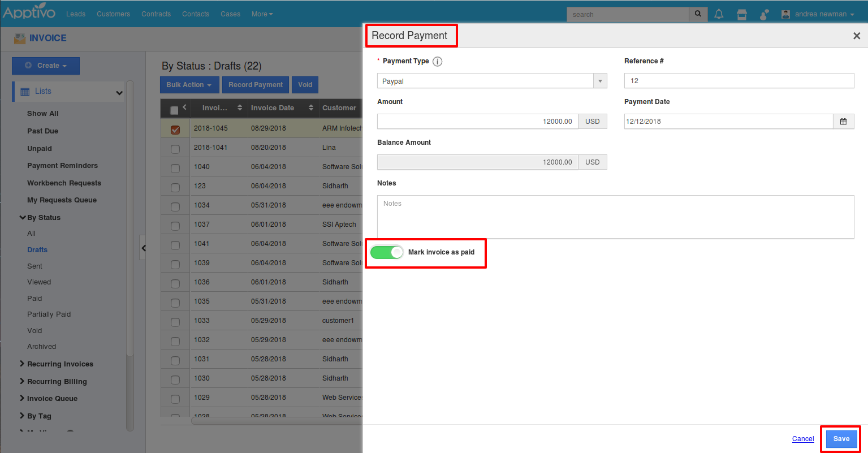Close the Record Payment dialog
868x453 pixels.
[x=856, y=36]
